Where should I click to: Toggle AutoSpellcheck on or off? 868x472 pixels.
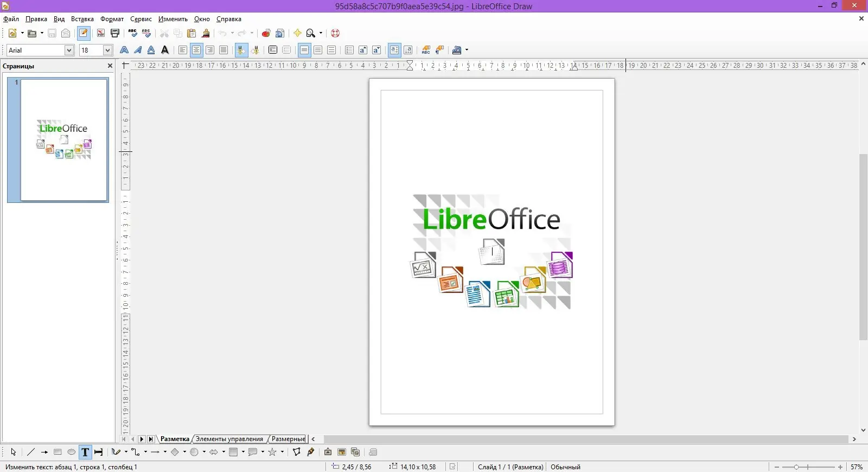[146, 33]
